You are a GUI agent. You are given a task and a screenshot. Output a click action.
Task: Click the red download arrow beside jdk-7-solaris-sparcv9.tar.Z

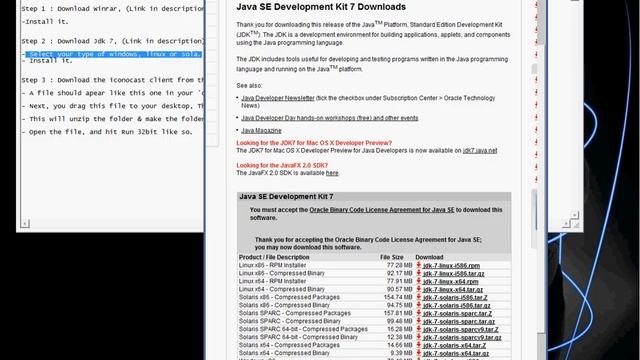(x=418, y=329)
